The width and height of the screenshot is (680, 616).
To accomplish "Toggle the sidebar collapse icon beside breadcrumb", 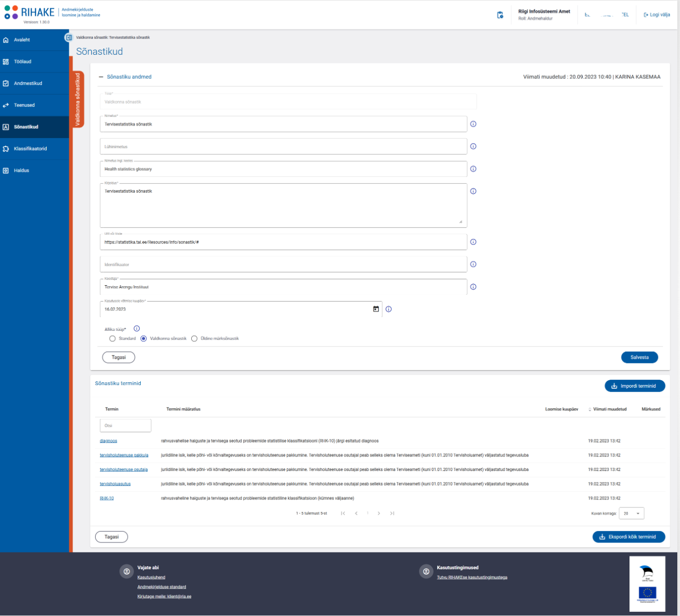I will 69,38.
